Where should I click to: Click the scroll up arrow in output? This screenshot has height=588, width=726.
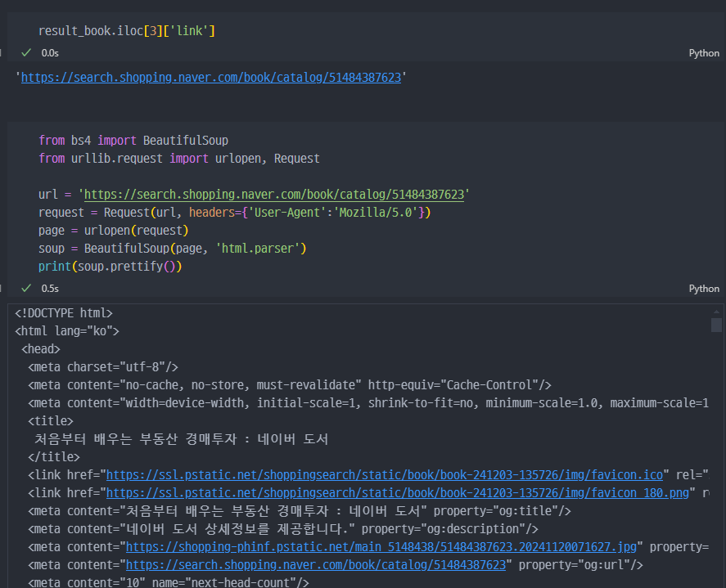coord(716,312)
